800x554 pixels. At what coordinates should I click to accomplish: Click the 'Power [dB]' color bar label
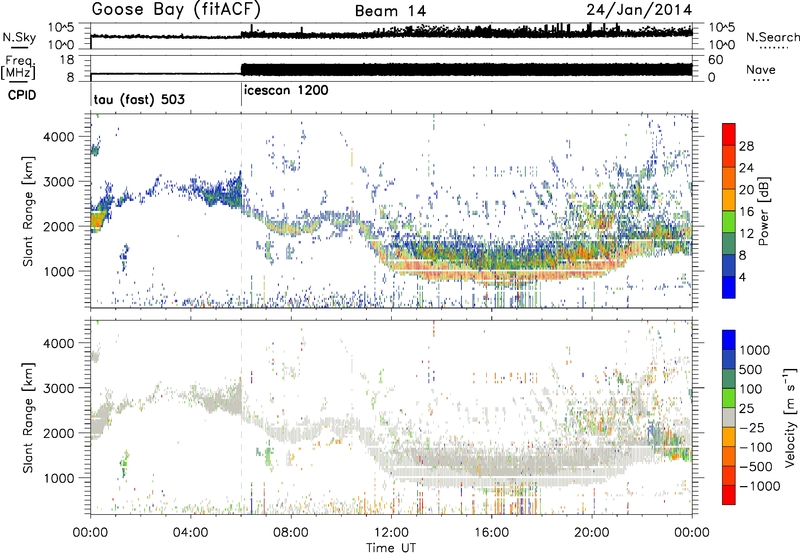tap(763, 211)
